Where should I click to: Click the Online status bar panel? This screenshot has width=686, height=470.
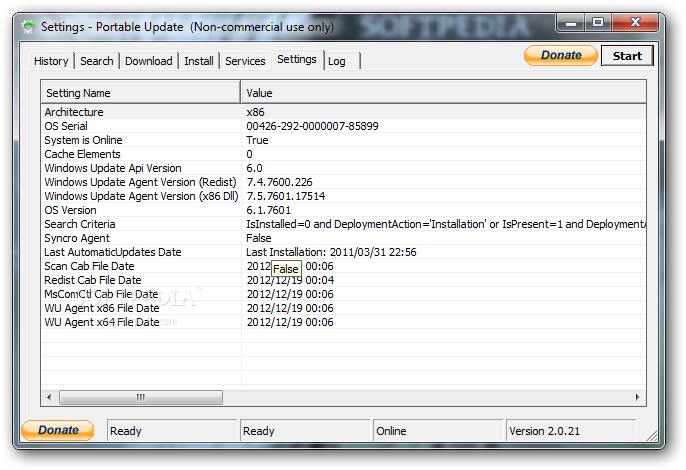pos(438,431)
